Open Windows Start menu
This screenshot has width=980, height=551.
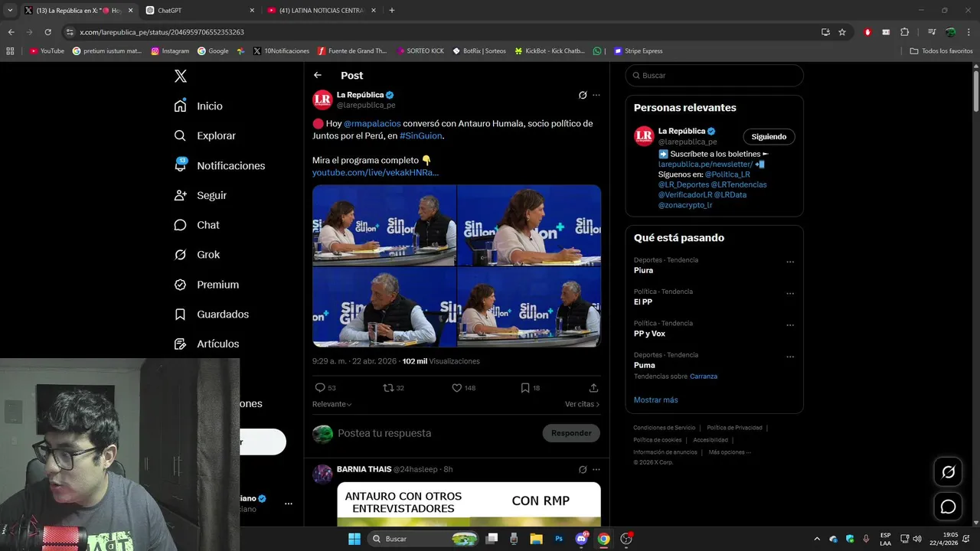click(x=354, y=539)
